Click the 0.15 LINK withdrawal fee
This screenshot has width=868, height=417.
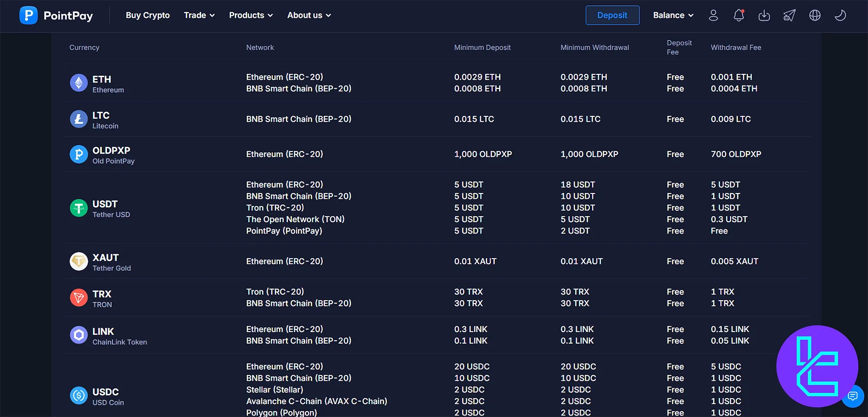point(730,329)
